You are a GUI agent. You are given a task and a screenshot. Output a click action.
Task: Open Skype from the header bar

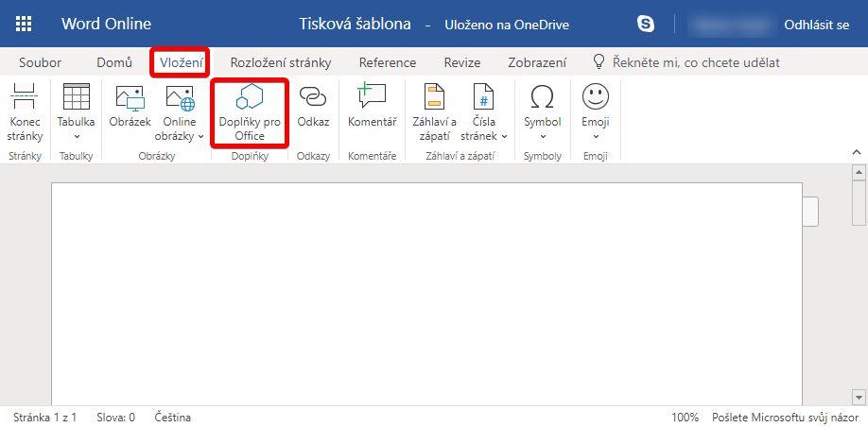point(646,24)
